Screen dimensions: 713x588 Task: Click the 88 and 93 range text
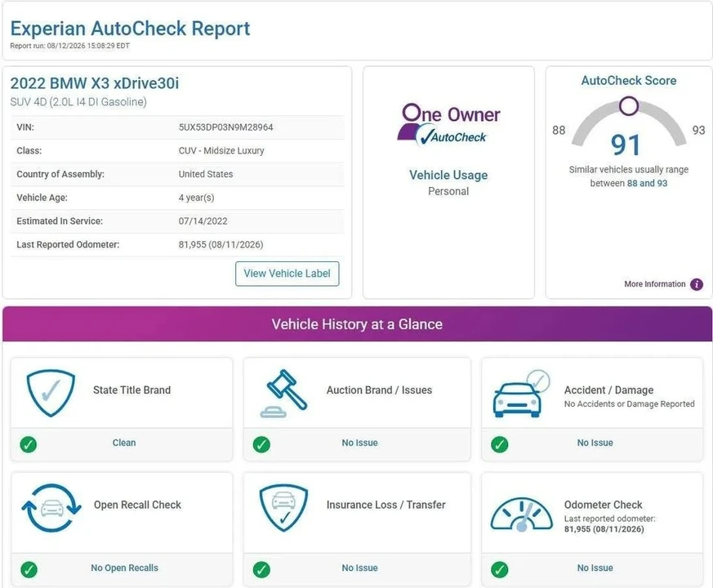click(647, 183)
